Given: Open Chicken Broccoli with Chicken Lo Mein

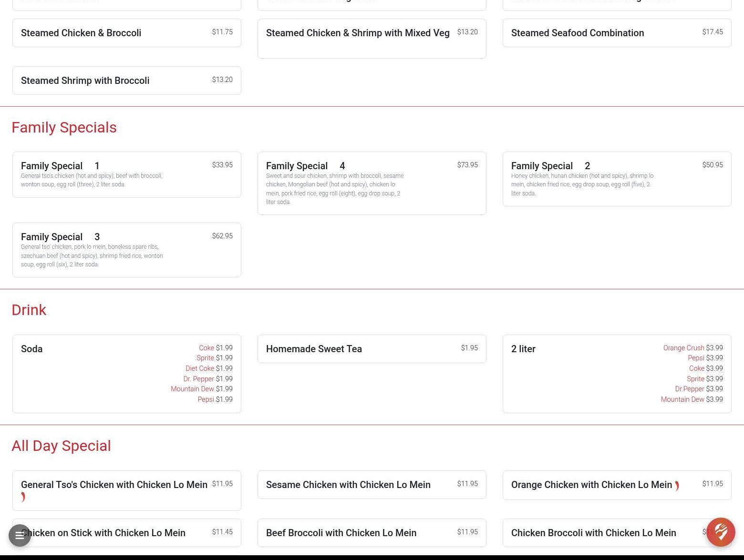Looking at the screenshot, I should tap(617, 533).
